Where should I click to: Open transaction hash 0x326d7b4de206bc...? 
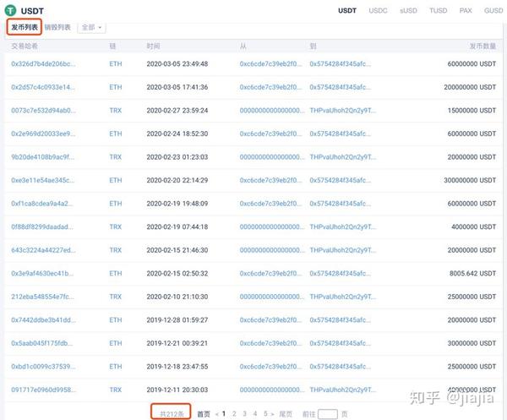coord(43,64)
